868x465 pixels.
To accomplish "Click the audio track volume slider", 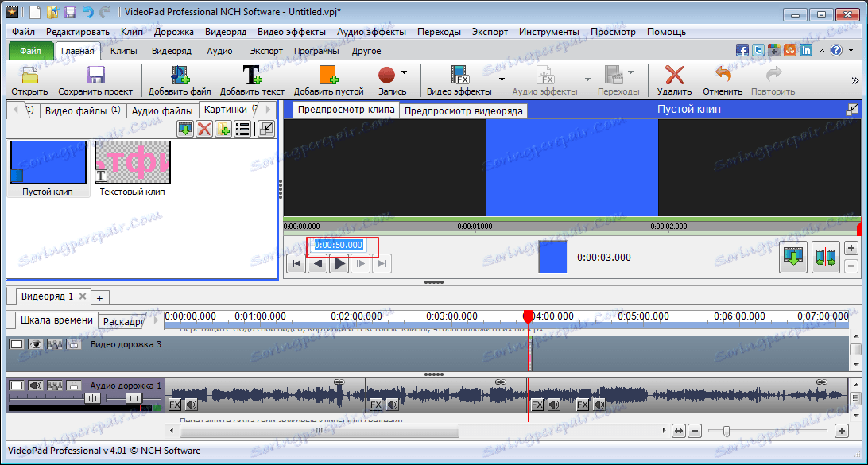I will (92, 398).
